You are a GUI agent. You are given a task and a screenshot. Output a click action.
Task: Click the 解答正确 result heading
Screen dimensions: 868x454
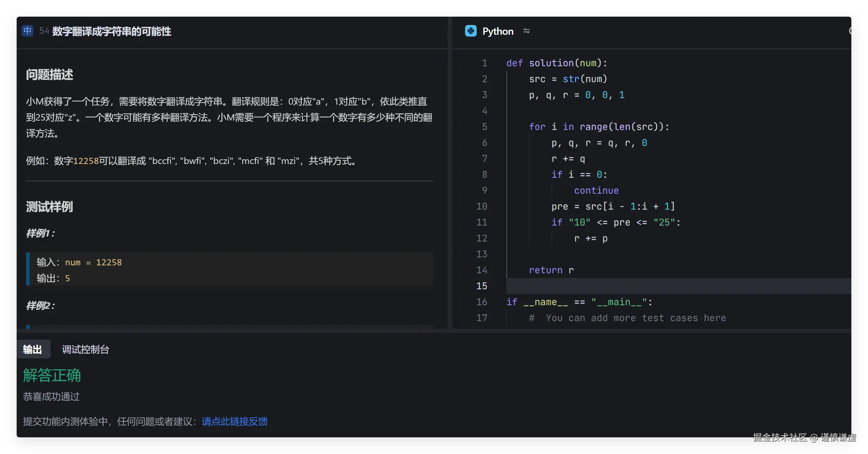coord(52,375)
